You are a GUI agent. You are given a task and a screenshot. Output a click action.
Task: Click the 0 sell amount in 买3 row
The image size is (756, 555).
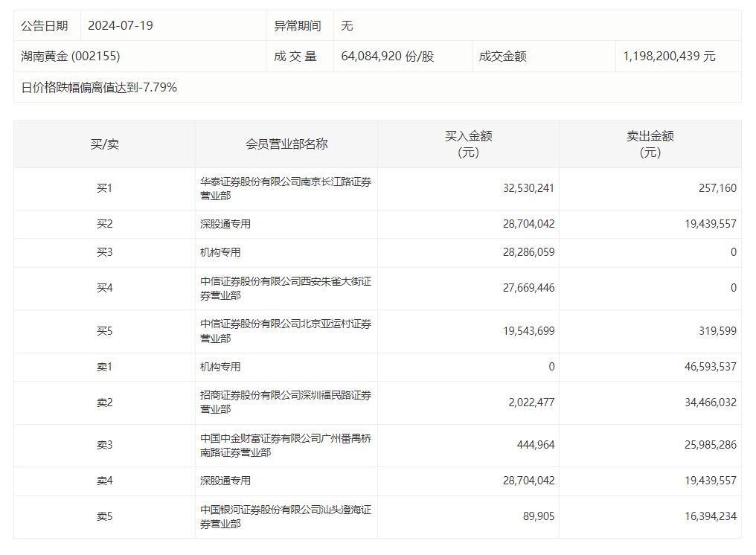734,252
